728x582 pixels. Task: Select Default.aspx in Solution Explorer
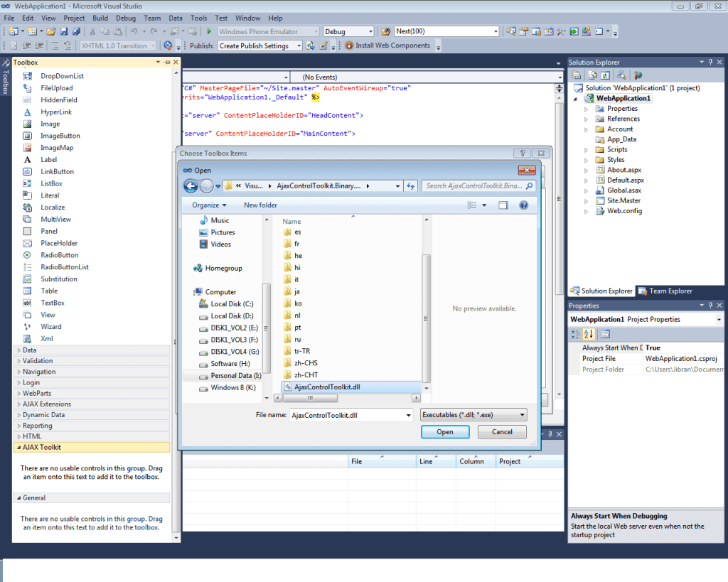(620, 180)
